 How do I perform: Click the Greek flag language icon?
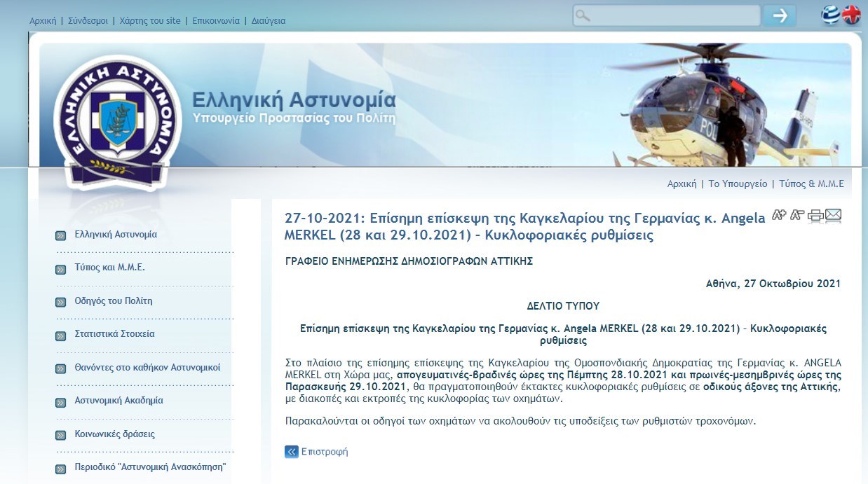click(x=831, y=15)
